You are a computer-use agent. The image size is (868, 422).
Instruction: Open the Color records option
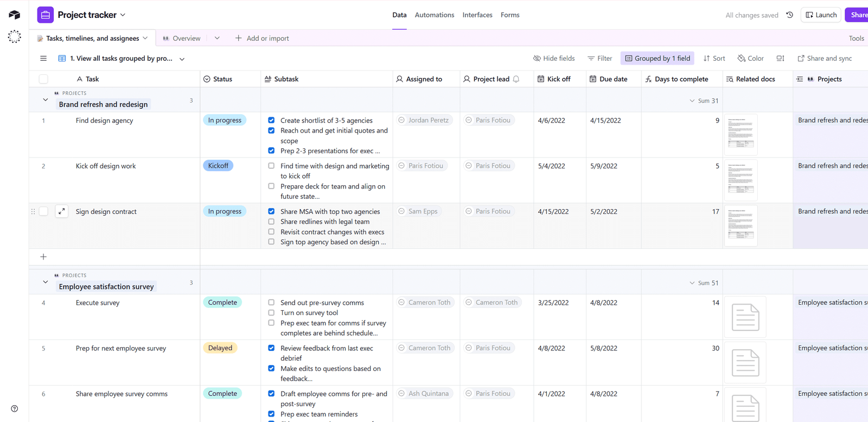750,59
